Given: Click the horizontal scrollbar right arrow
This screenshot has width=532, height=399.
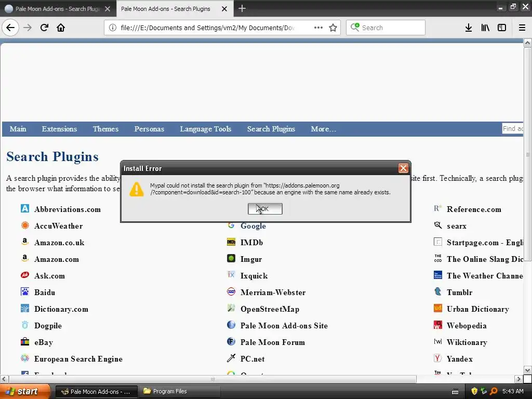Looking at the screenshot, I should 518,379.
